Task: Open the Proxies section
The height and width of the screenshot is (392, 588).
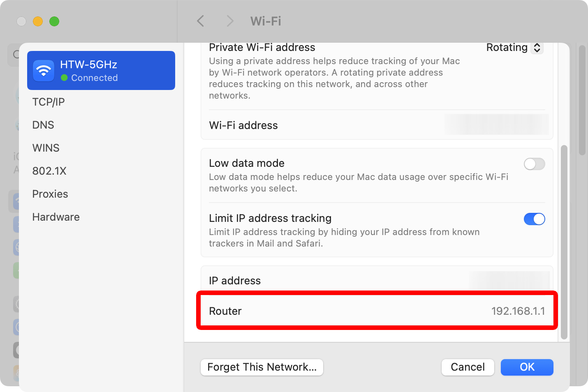Action: (x=50, y=194)
